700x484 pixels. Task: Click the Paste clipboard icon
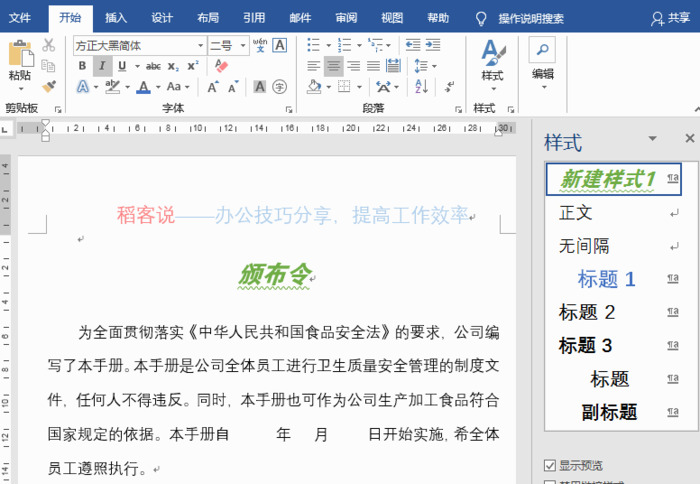click(21, 54)
